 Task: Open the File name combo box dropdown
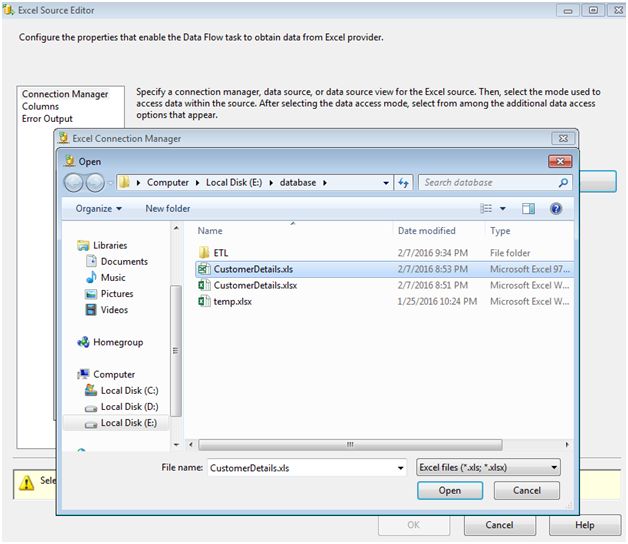400,468
